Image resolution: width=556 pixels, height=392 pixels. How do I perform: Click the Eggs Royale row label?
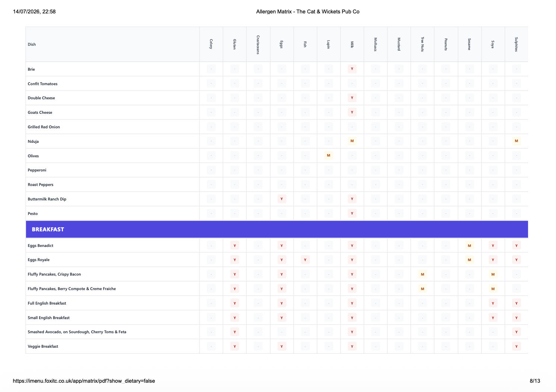click(x=39, y=260)
